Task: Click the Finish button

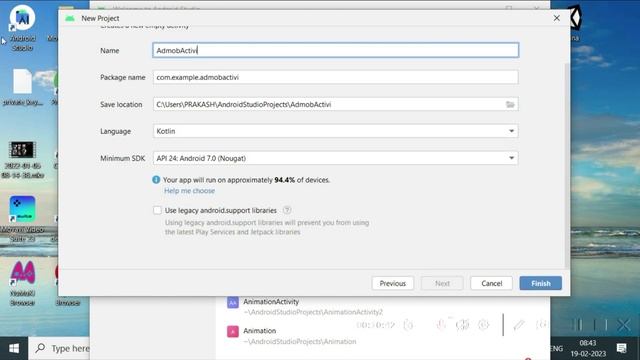Action: click(x=541, y=283)
